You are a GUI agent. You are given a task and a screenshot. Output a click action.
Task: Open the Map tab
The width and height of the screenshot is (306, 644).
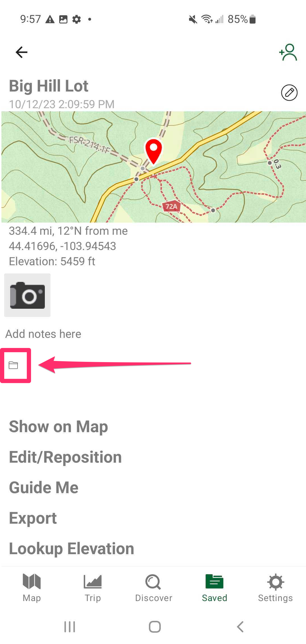point(32,587)
